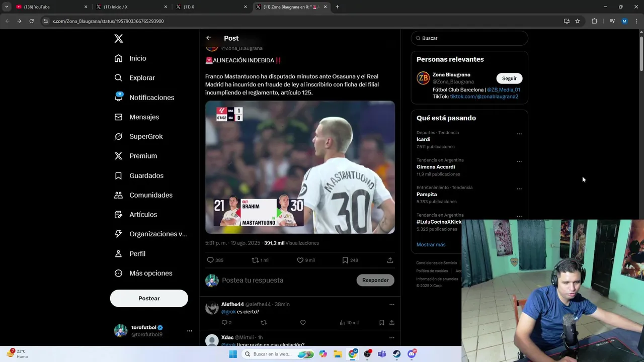Like Alefhe44's comment
The width and height of the screenshot is (644, 362).
click(303, 322)
